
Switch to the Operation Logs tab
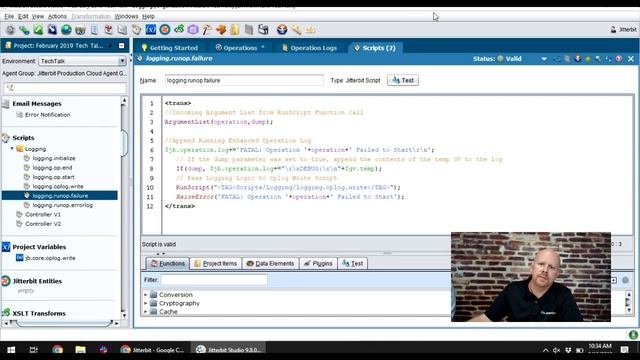tap(310, 48)
